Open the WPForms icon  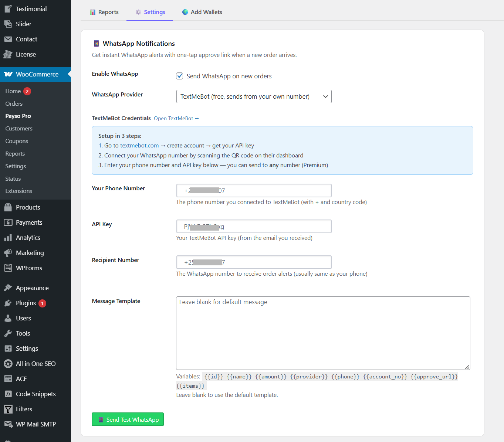pyautogui.click(x=8, y=268)
